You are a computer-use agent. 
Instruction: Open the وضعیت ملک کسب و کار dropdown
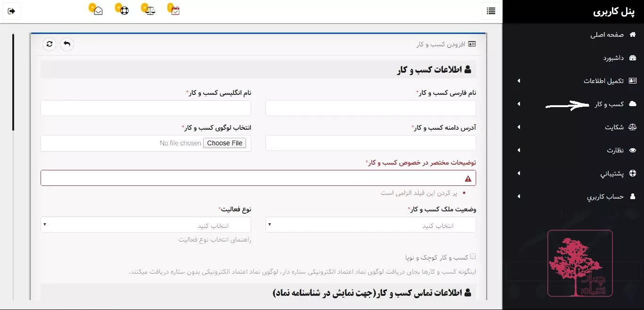[371, 225]
